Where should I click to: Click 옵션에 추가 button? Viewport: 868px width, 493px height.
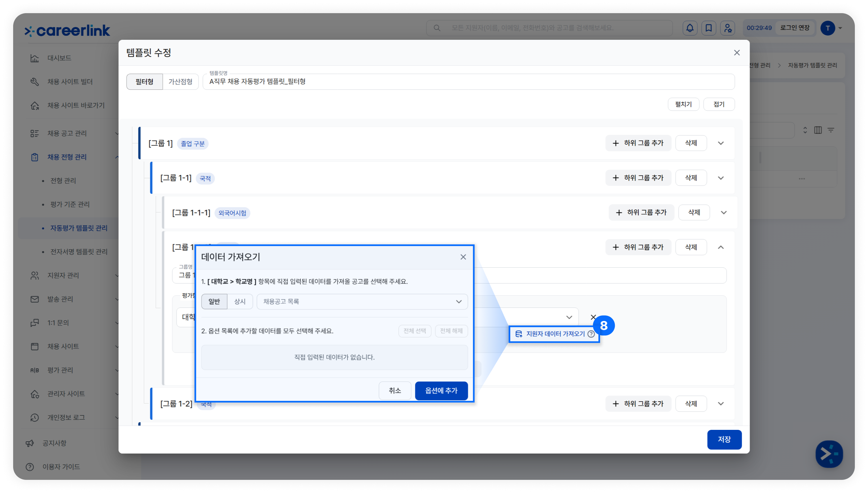(441, 391)
